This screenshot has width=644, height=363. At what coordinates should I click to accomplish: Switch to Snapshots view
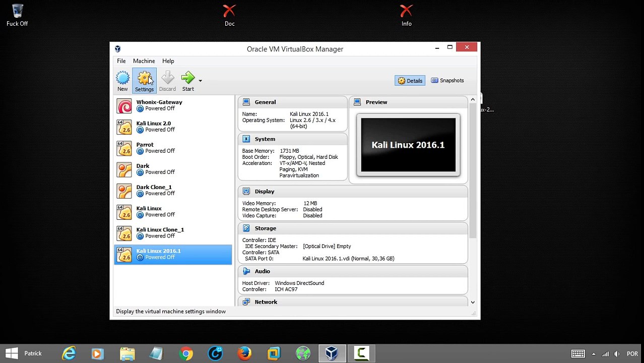point(447,81)
